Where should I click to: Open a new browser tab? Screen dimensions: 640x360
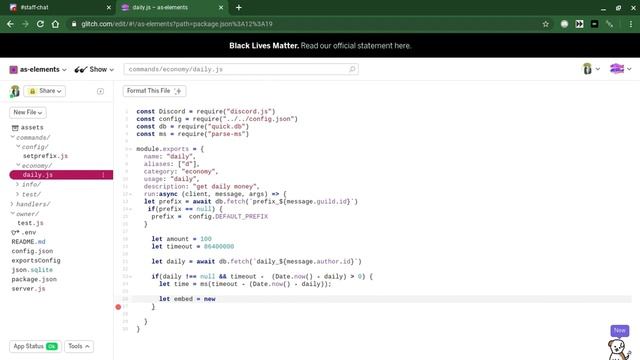(239, 7)
